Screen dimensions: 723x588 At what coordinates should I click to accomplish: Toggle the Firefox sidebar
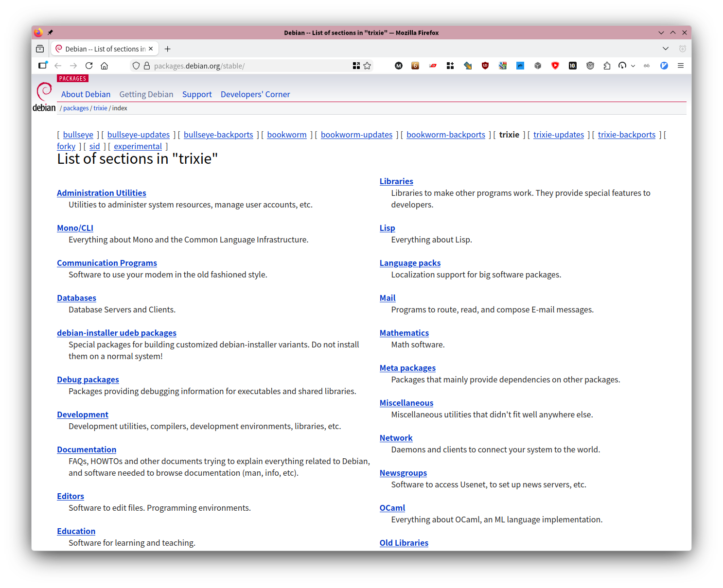(43, 66)
